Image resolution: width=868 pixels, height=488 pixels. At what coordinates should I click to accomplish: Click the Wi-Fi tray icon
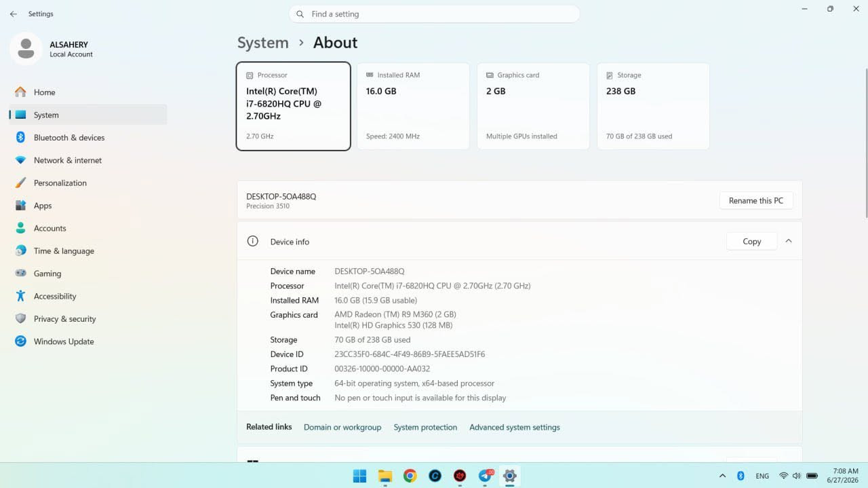click(784, 476)
